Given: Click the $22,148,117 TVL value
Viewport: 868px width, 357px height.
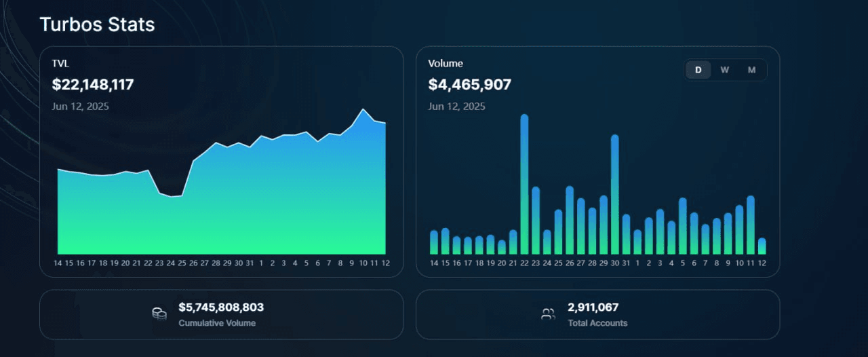Looking at the screenshot, I should [93, 85].
